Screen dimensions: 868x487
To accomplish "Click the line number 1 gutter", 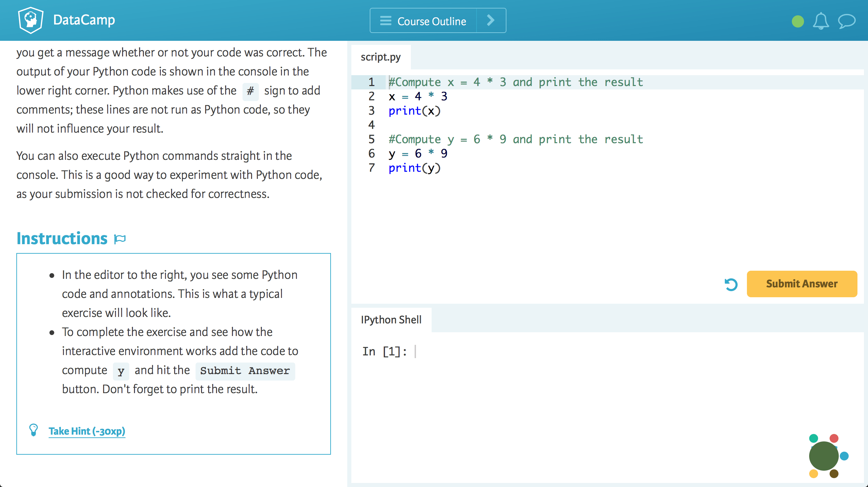I will 371,82.
